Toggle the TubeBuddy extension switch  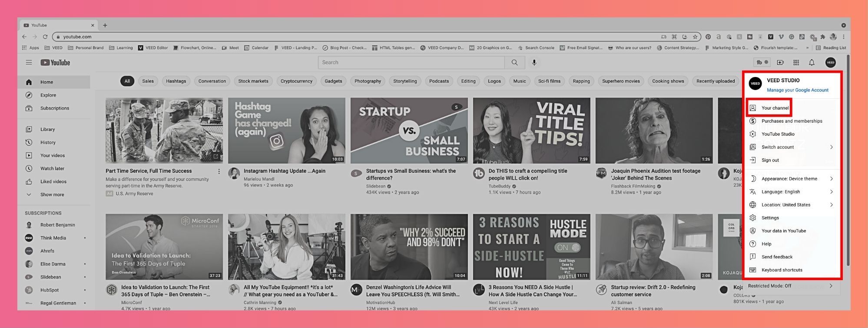point(761,63)
